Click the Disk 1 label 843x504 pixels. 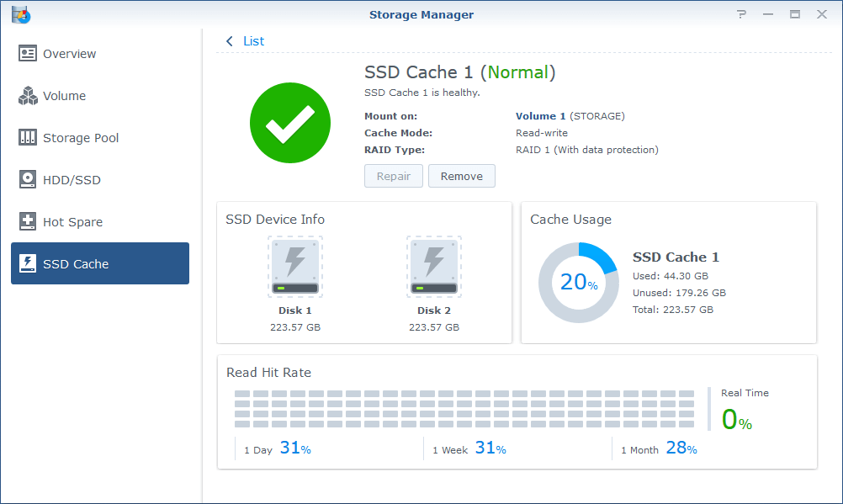tap(295, 310)
